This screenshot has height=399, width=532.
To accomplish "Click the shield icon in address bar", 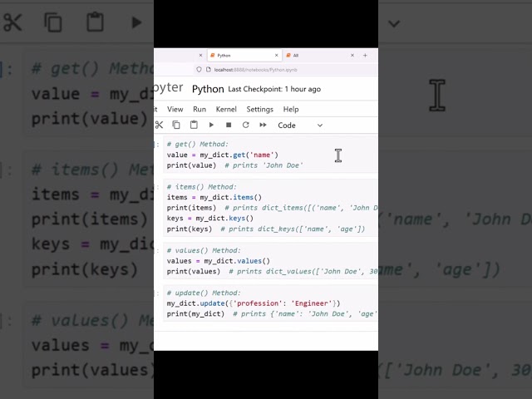I will 199,70.
